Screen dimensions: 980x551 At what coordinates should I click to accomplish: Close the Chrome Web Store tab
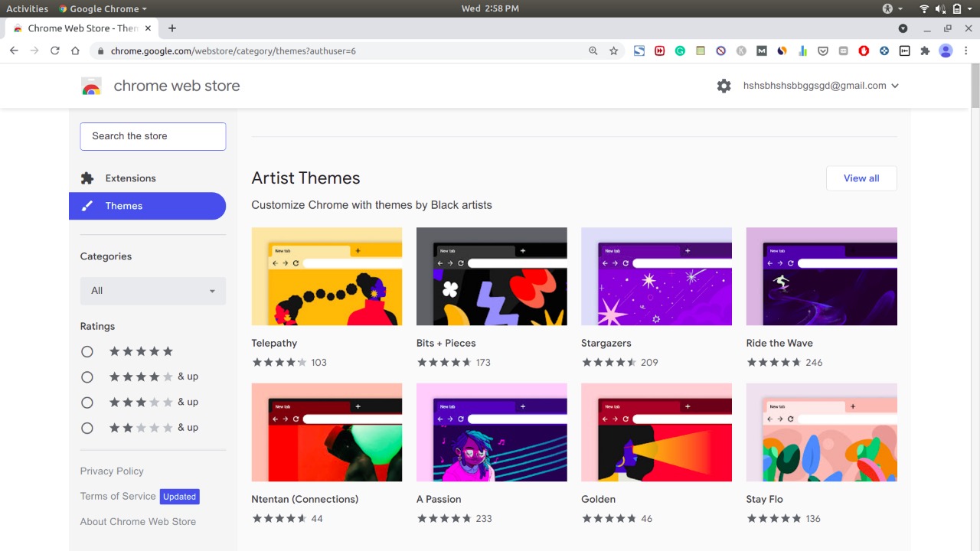pos(146,28)
